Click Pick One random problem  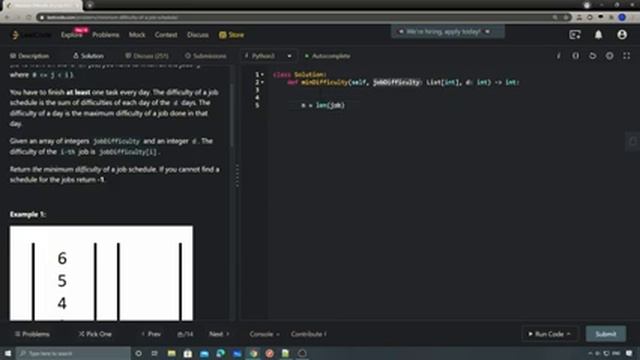point(95,334)
